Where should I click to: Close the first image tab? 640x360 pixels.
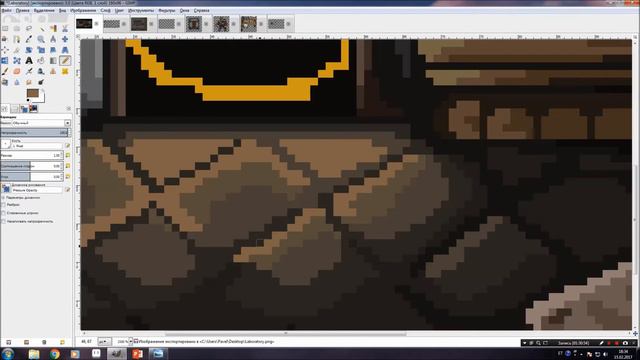click(97, 24)
